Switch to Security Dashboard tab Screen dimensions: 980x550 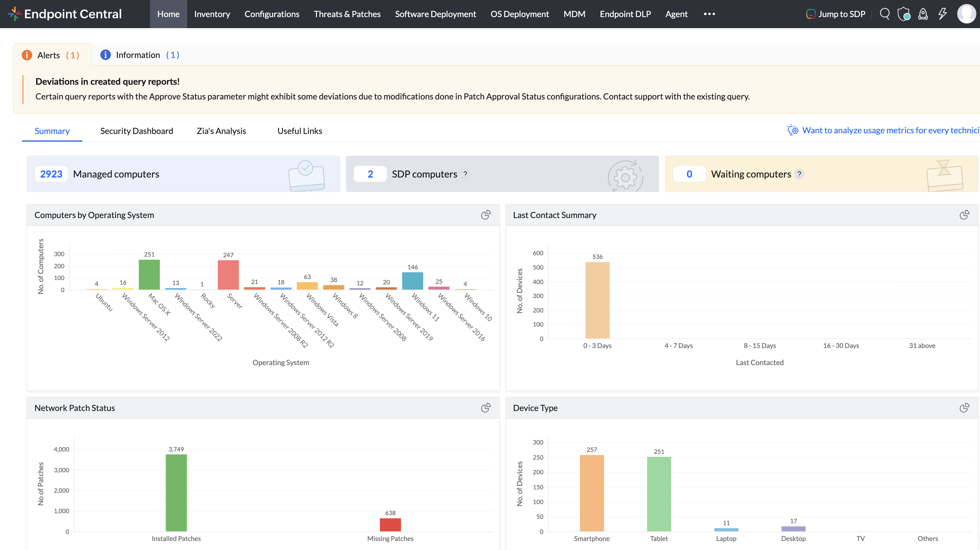(137, 131)
